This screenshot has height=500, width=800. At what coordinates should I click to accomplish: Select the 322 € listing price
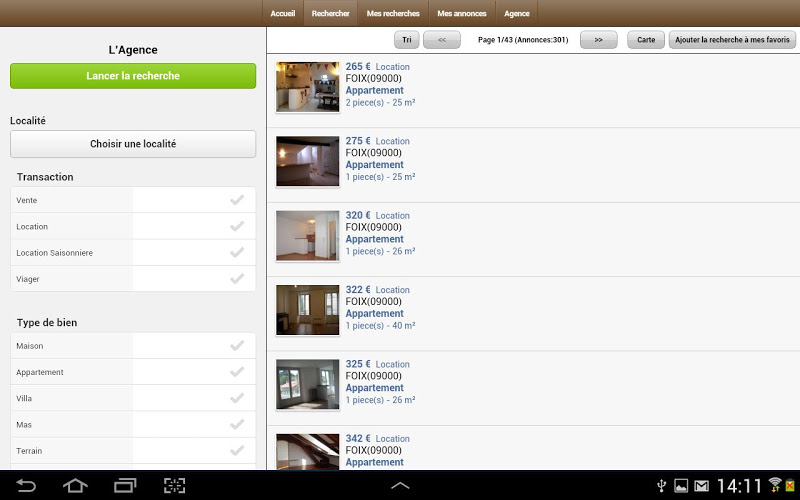[x=358, y=290]
